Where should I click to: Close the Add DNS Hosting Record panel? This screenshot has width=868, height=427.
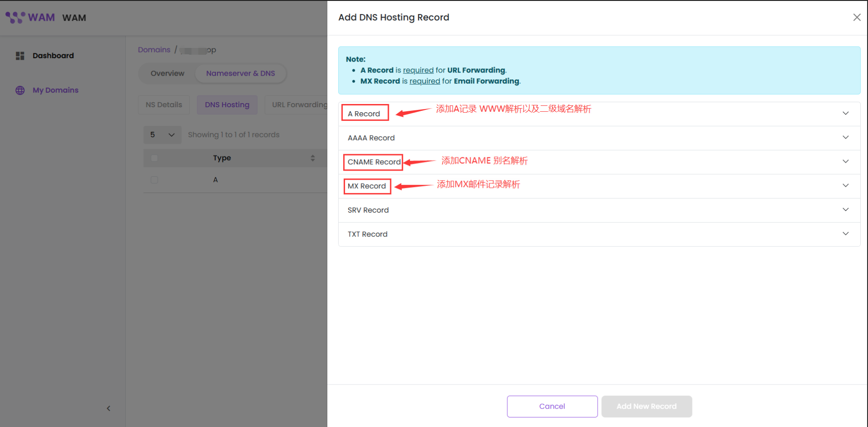857,17
